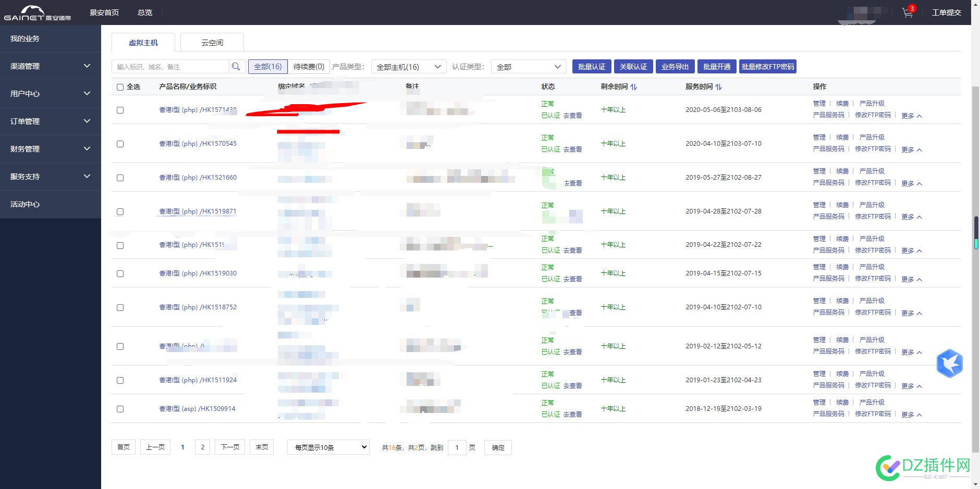Click the scrollbar down arrow
Viewport: 980px width, 489px height.
(x=976, y=484)
